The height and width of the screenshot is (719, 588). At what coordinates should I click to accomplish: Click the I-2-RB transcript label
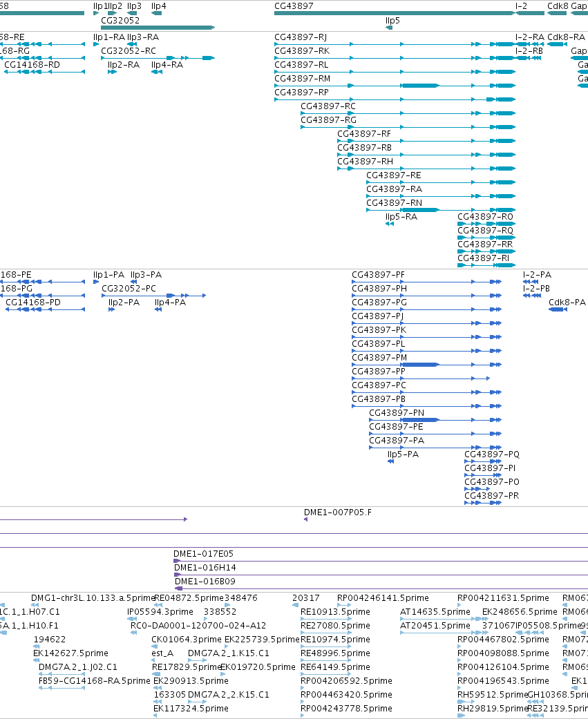click(x=529, y=51)
